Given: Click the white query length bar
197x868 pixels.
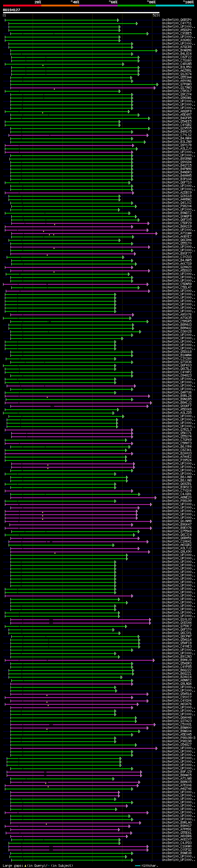Looking at the screenshot, I should [81, 12].
